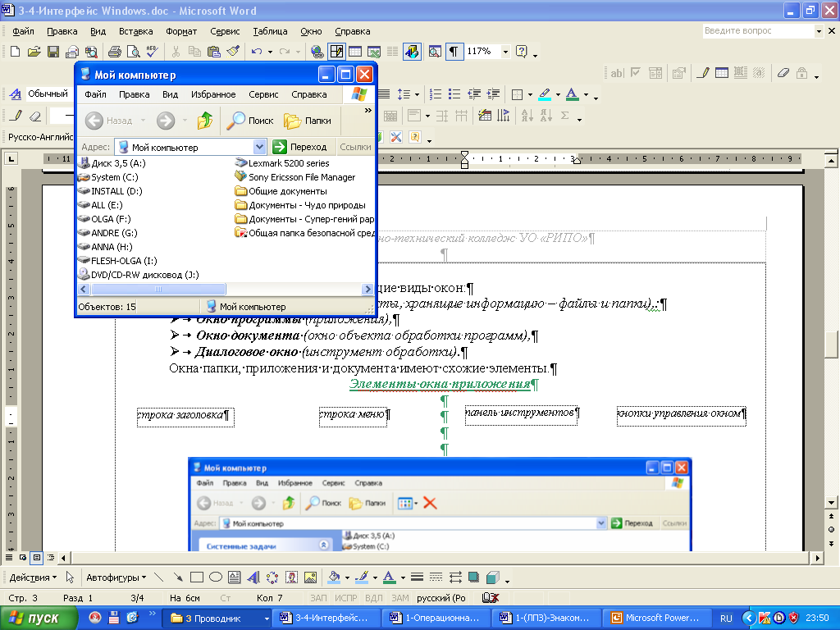
Task: Click fill color bucket in drawing toolbar
Action: [334, 577]
